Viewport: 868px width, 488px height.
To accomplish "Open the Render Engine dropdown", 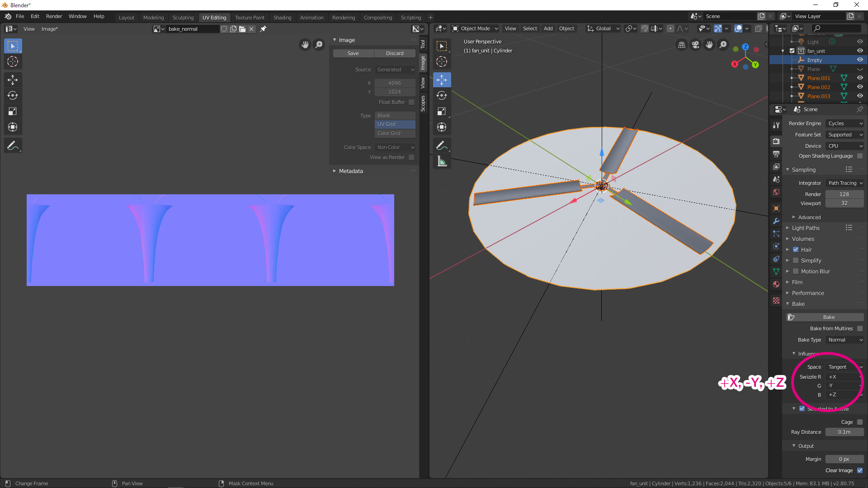I will [x=844, y=123].
